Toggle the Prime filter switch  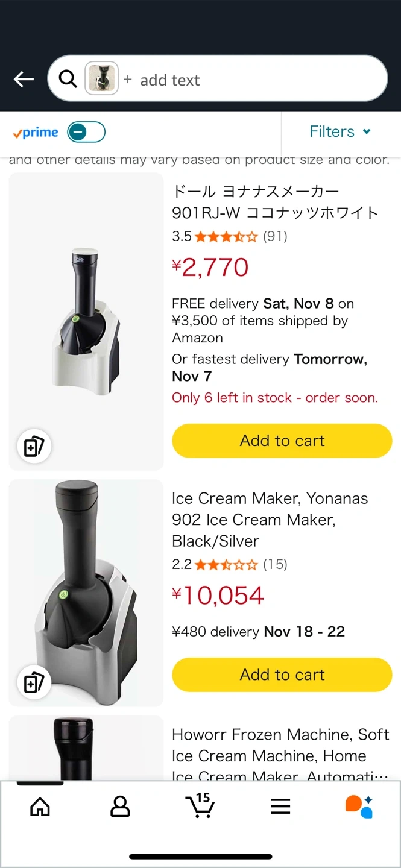[86, 132]
